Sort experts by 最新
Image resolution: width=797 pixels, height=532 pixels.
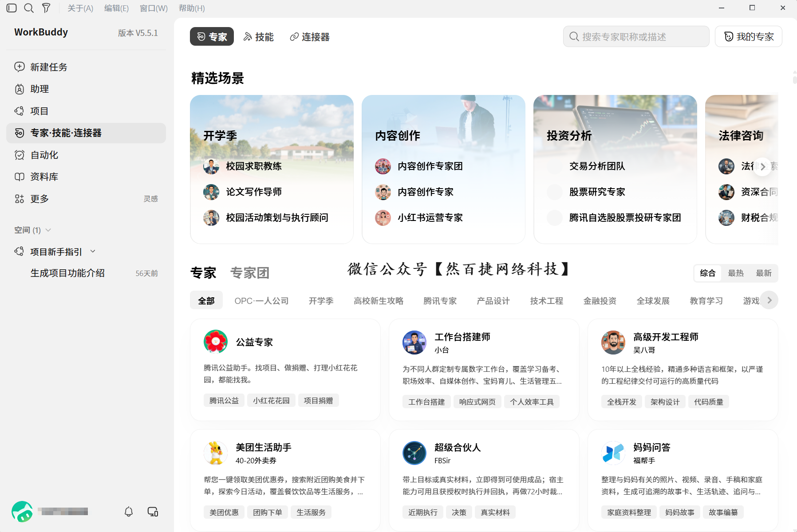(764, 273)
